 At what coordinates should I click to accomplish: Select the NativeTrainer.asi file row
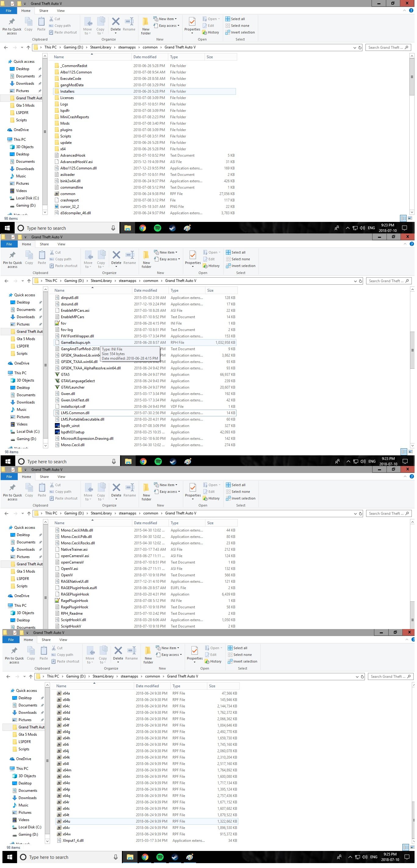(x=145, y=550)
